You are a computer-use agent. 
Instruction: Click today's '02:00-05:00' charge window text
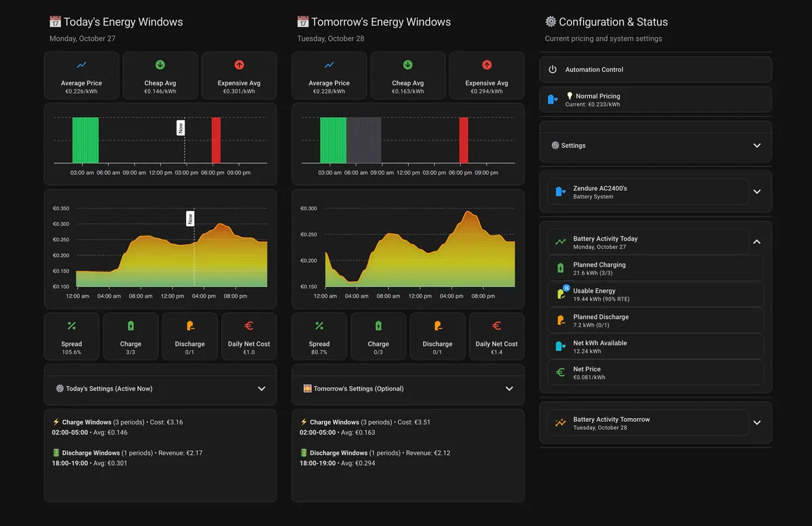71,433
